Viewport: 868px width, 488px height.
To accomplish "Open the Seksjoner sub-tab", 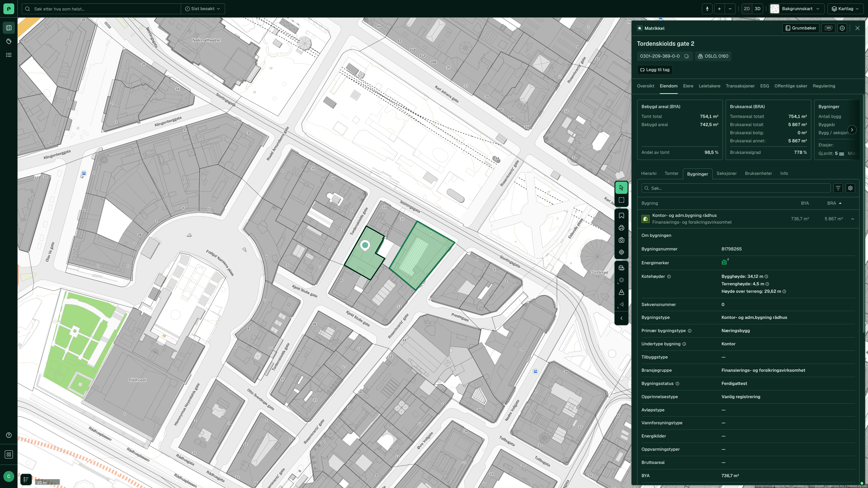I will tap(727, 174).
